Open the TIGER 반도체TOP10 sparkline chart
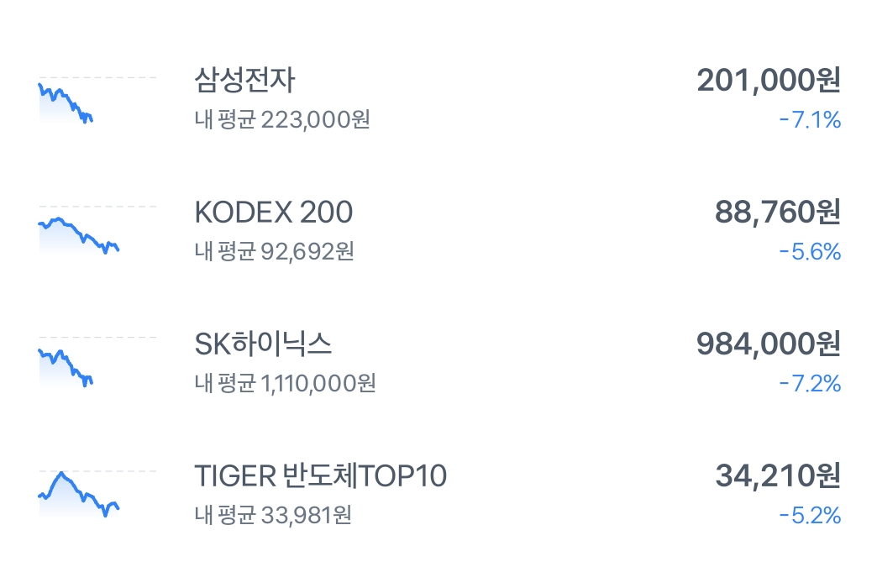877x588 pixels. 97,495
